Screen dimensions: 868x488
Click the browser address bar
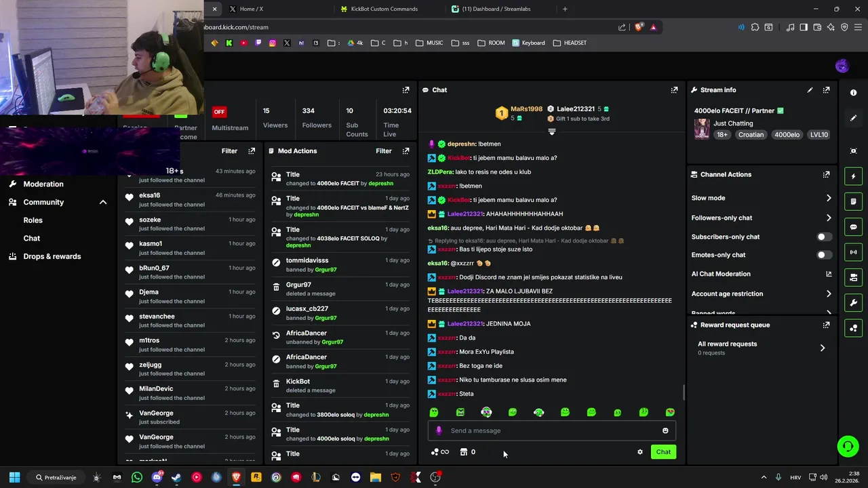tap(407, 27)
